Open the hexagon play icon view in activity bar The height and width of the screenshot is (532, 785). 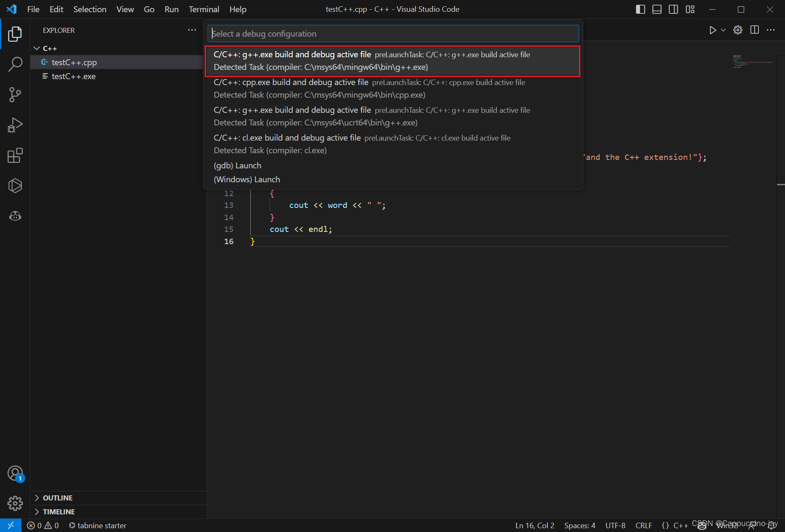pyautogui.click(x=15, y=186)
